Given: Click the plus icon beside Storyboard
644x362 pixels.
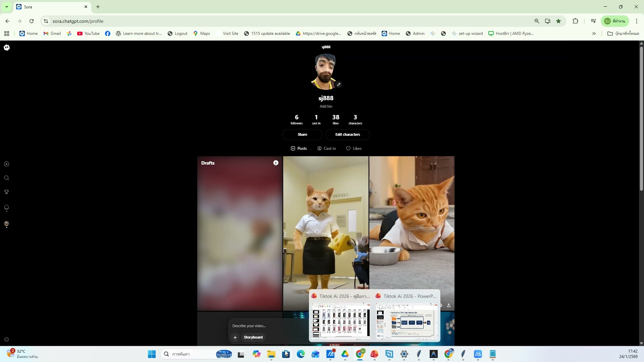Looking at the screenshot, I should coord(235,338).
